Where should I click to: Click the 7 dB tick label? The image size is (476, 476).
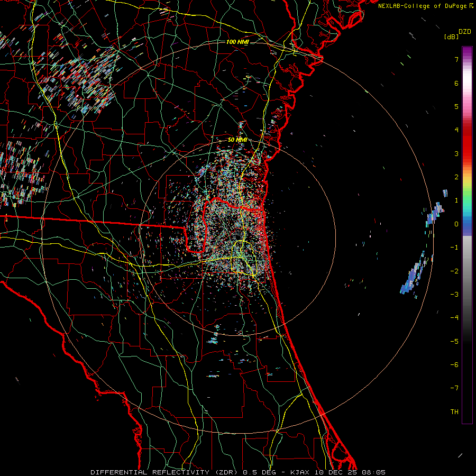point(456,59)
